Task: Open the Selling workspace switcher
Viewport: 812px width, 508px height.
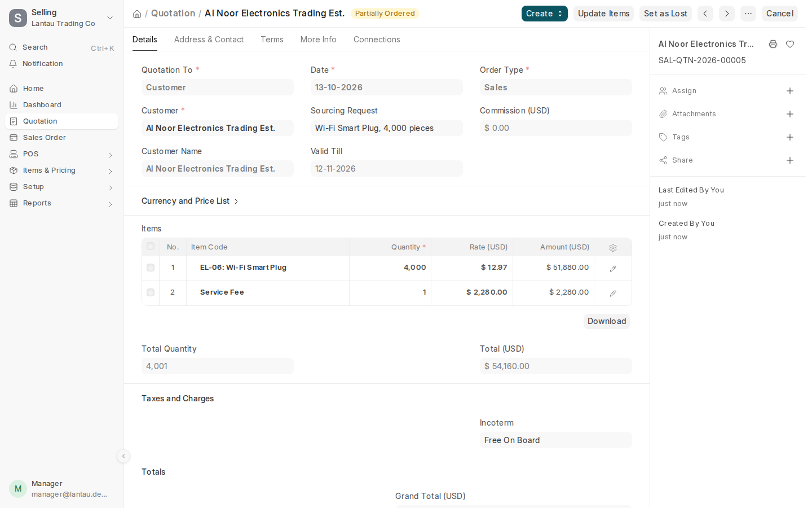Action: [61, 18]
